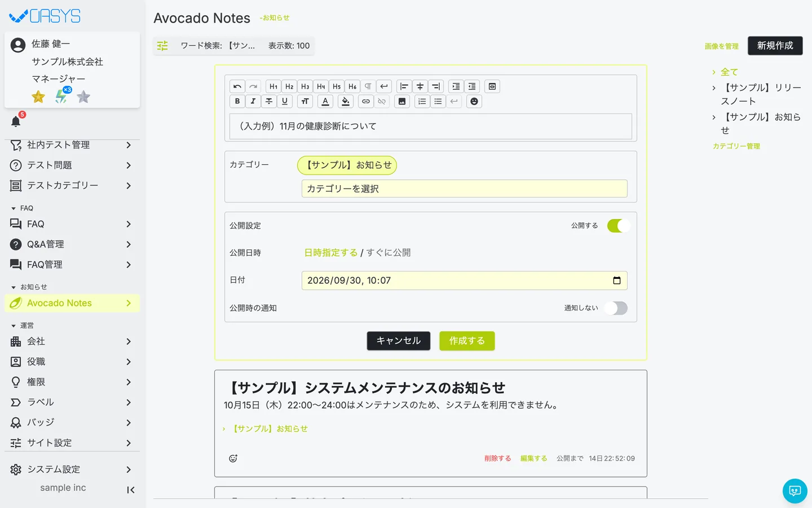
Task: Toggle underline formatting
Action: (x=285, y=102)
